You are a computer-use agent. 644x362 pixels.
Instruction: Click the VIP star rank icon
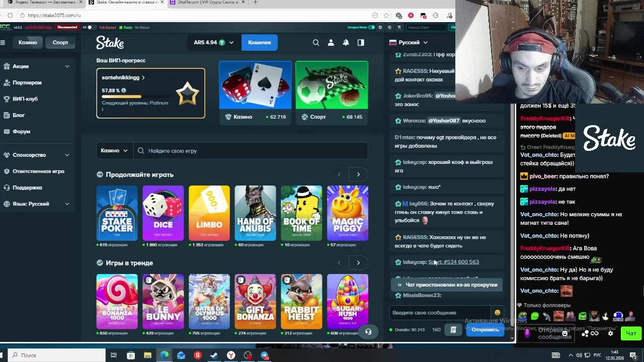point(187,93)
